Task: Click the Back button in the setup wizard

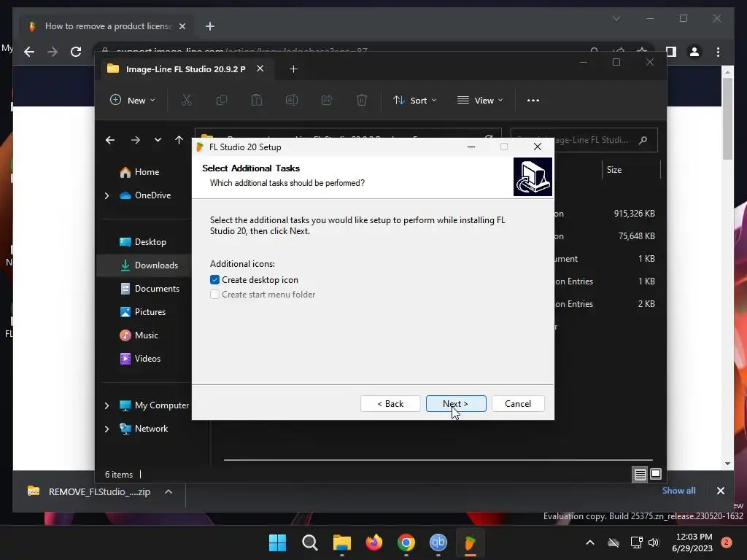Action: [390, 403]
